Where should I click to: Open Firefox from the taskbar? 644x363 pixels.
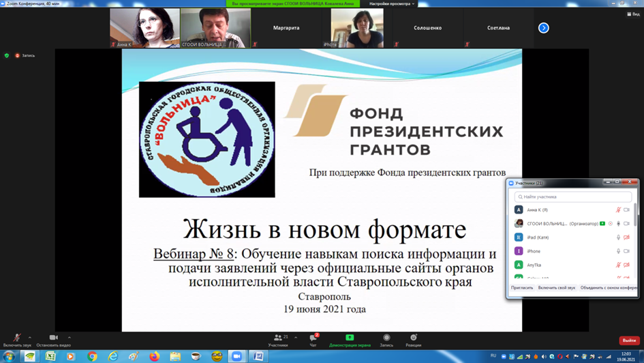point(155,356)
